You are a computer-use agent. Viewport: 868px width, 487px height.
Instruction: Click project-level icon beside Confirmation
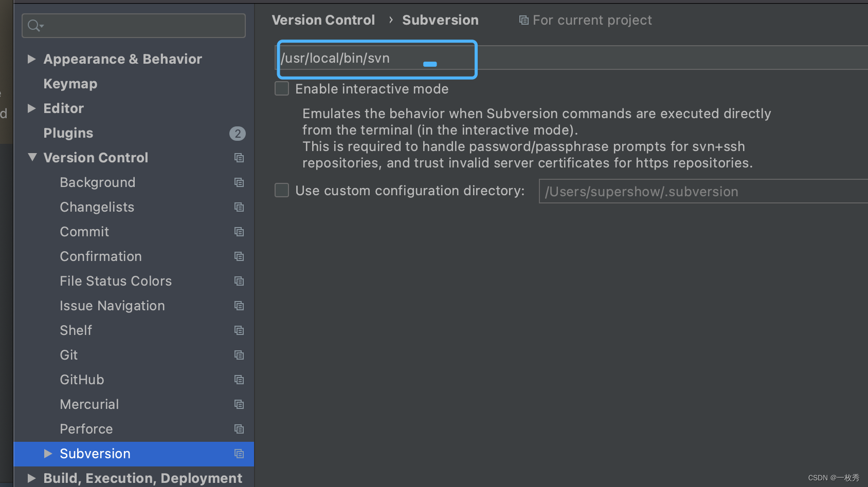pos(239,256)
